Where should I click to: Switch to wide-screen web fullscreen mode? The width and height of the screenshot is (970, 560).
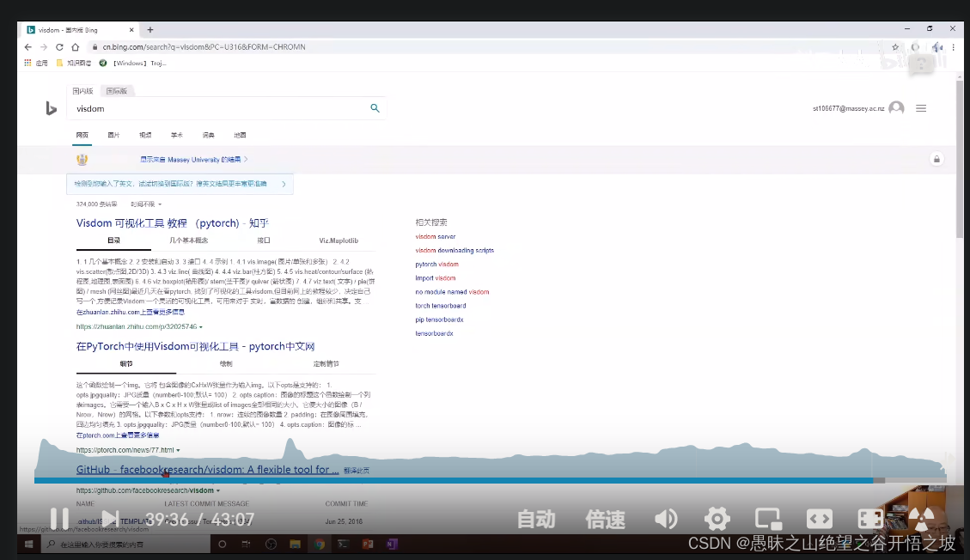pyautogui.click(x=819, y=519)
